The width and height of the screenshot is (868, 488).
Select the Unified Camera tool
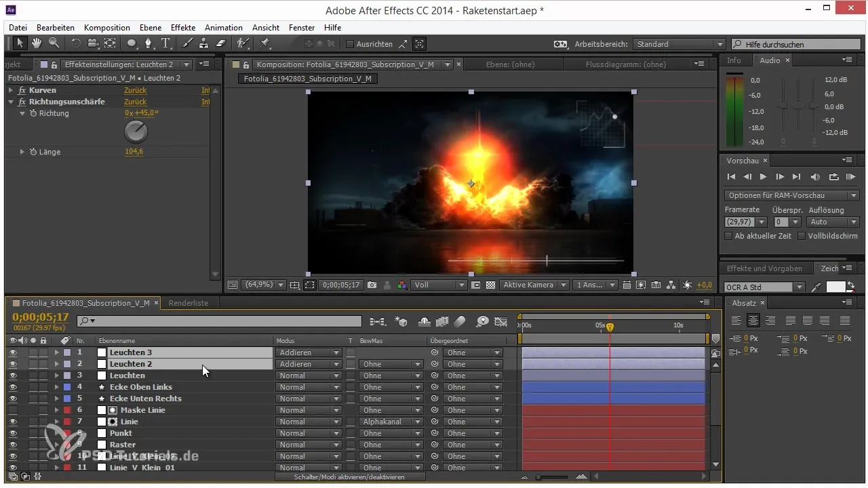pyautogui.click(x=92, y=43)
